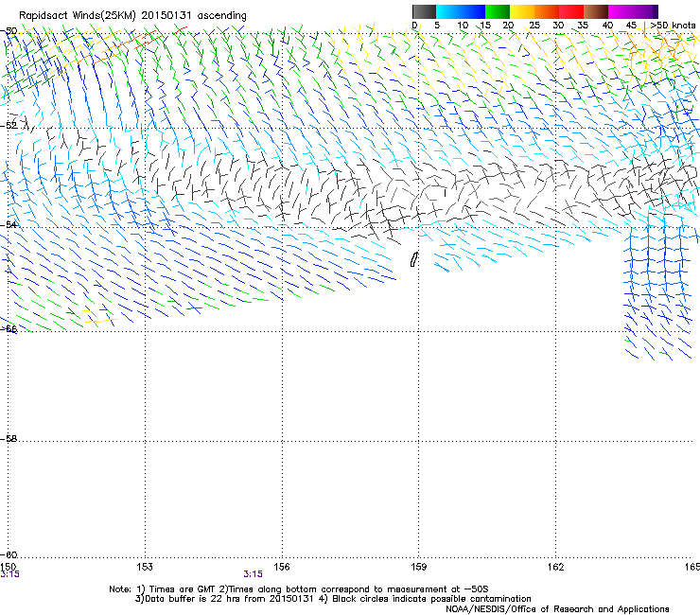The width and height of the screenshot is (700, 615).
Task: Click the 156 longitude axis label
Action: (282, 567)
